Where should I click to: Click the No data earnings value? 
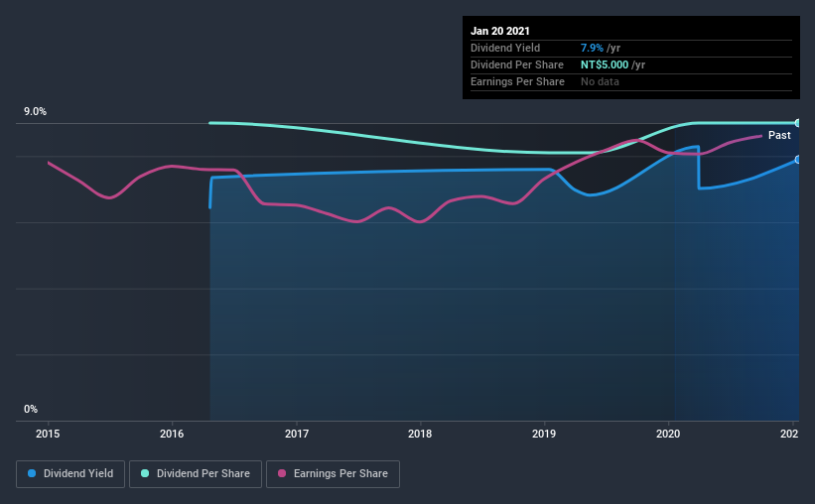pos(600,81)
